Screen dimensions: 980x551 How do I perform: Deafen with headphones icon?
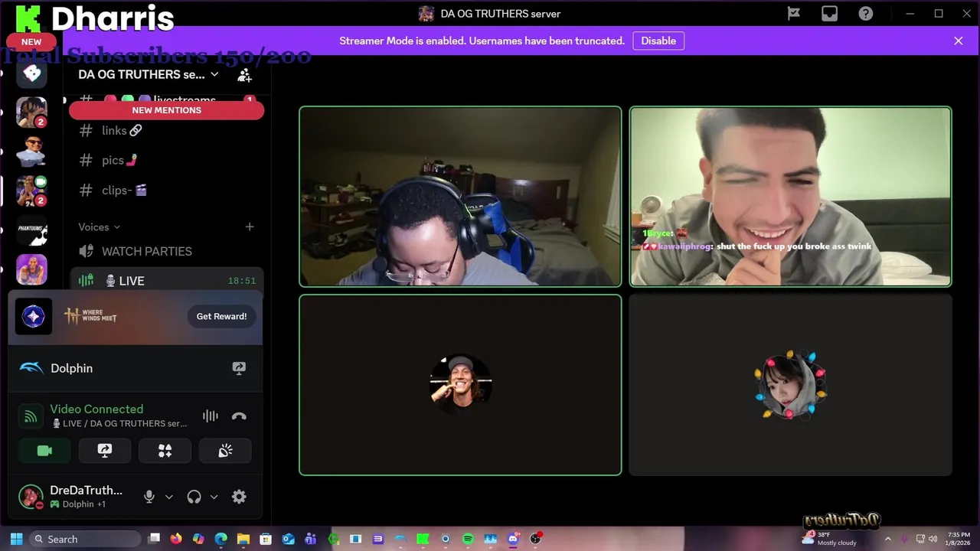tap(194, 497)
